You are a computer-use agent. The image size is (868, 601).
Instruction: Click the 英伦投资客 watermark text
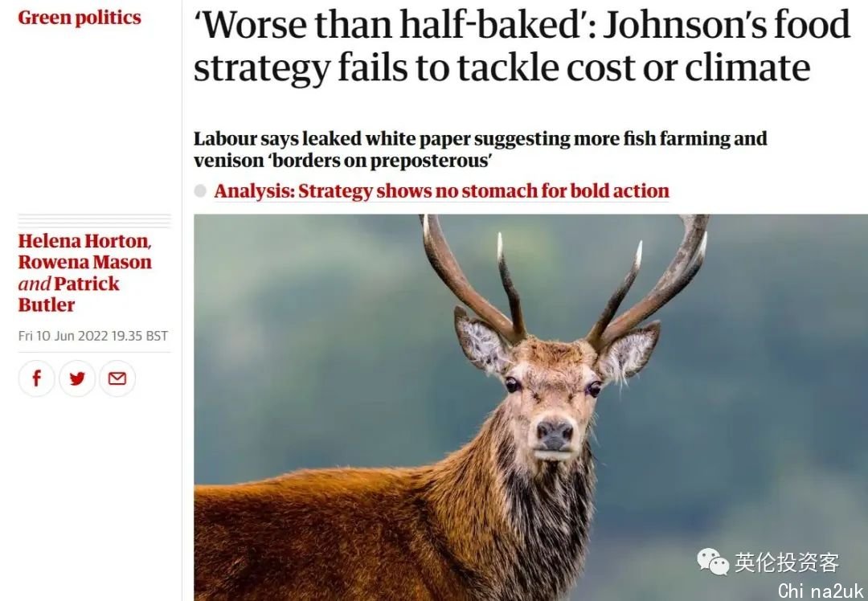pos(787,562)
